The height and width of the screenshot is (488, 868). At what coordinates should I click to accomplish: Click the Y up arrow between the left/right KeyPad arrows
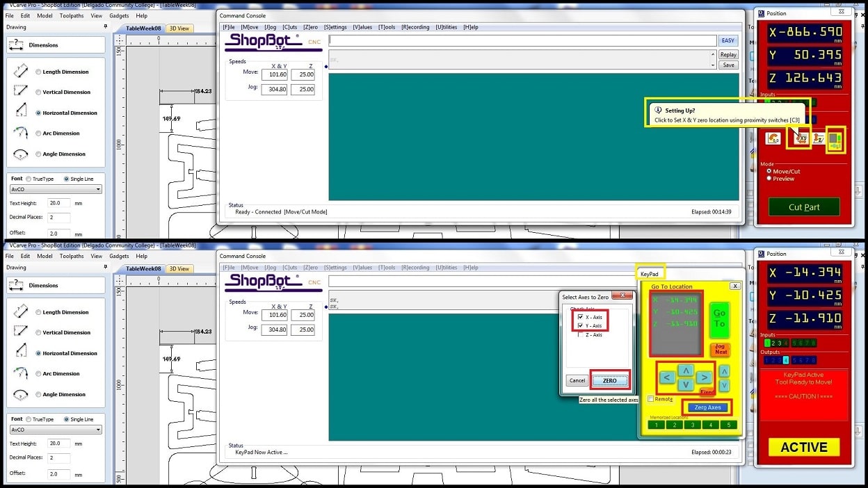685,371
